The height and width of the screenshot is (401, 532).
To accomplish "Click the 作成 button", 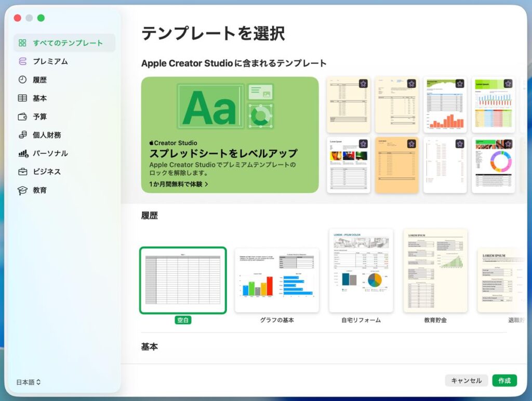I will pyautogui.click(x=504, y=381).
